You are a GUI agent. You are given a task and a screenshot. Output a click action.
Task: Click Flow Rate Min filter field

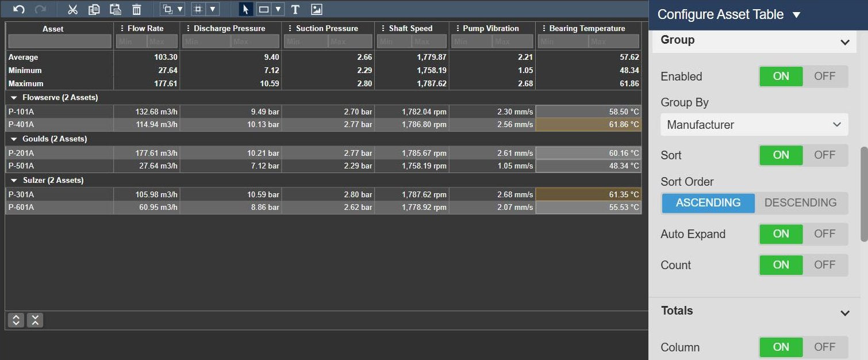pyautogui.click(x=132, y=41)
